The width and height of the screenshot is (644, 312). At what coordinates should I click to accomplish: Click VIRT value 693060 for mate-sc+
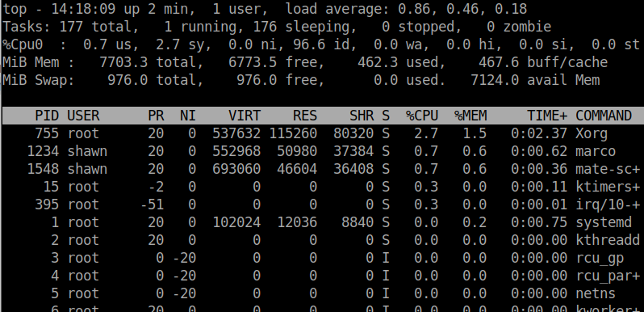pyautogui.click(x=236, y=169)
